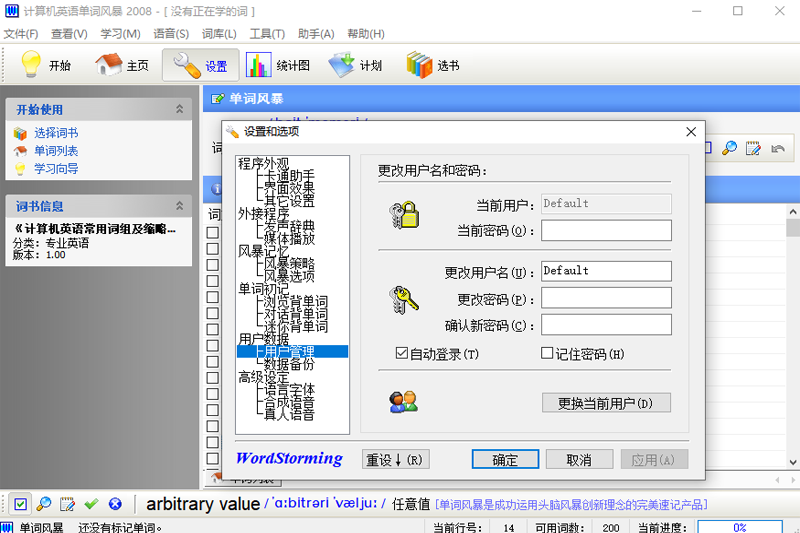Open the 统计图 chart toolbar button
Image resolution: width=800 pixels, height=533 pixels.
[x=278, y=65]
